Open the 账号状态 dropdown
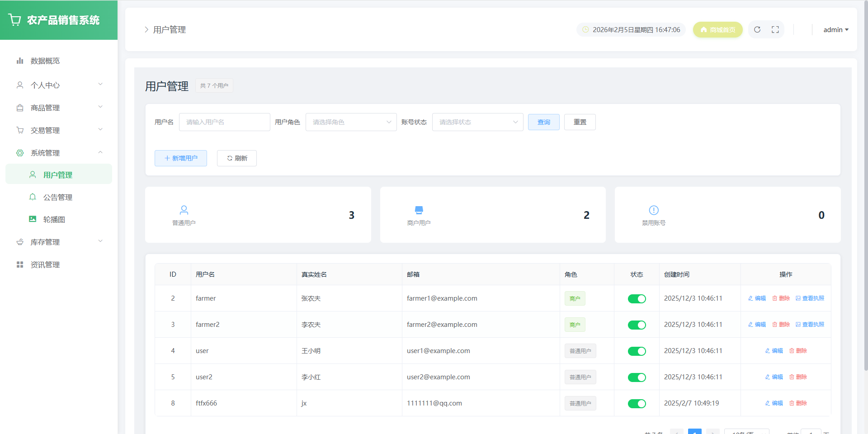Image resolution: width=868 pixels, height=434 pixels. coord(478,122)
